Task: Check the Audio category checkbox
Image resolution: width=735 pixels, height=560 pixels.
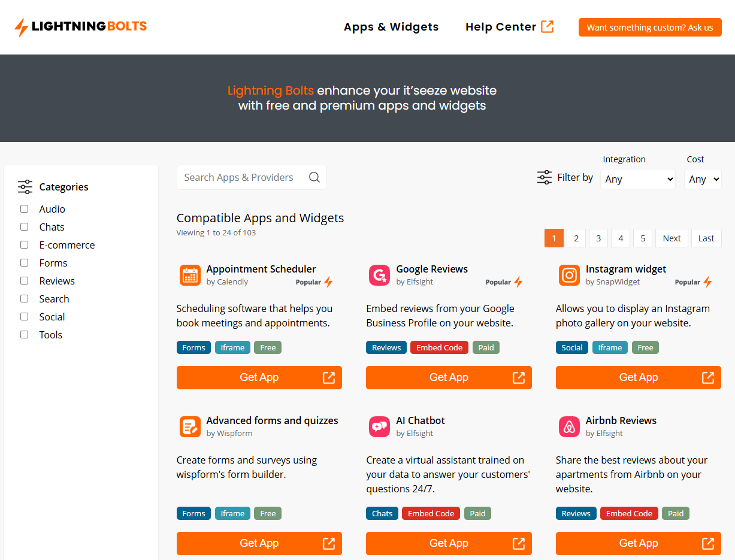Action: click(x=25, y=209)
